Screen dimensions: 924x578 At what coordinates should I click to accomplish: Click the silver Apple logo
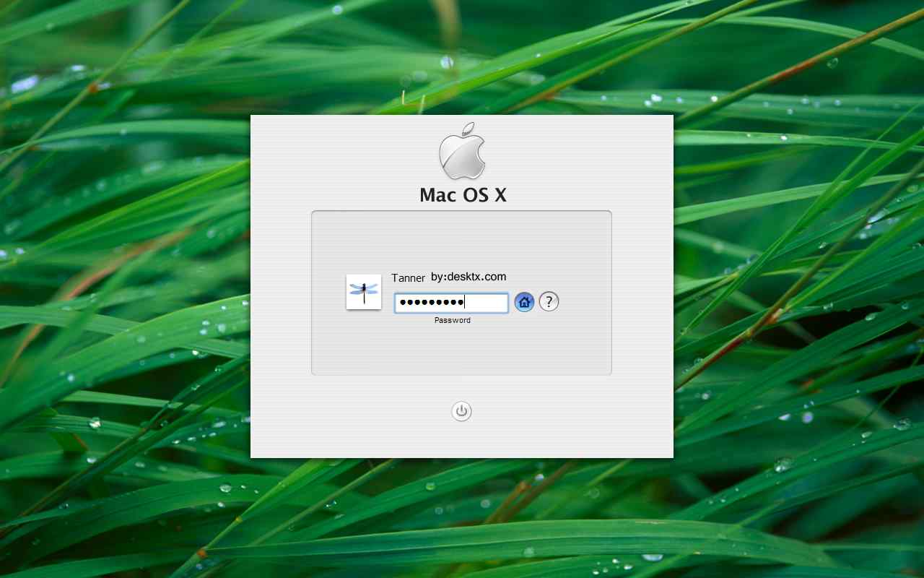click(462, 151)
